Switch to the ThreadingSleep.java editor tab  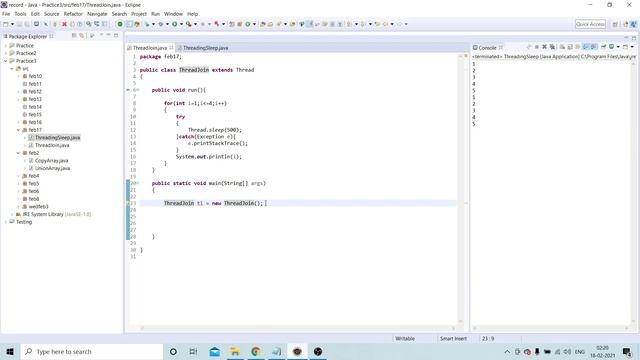tap(205, 48)
